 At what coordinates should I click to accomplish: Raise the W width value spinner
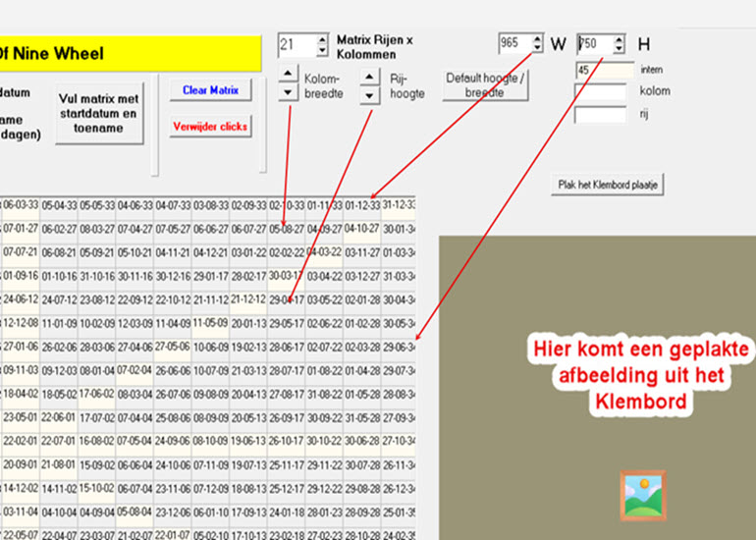point(536,38)
